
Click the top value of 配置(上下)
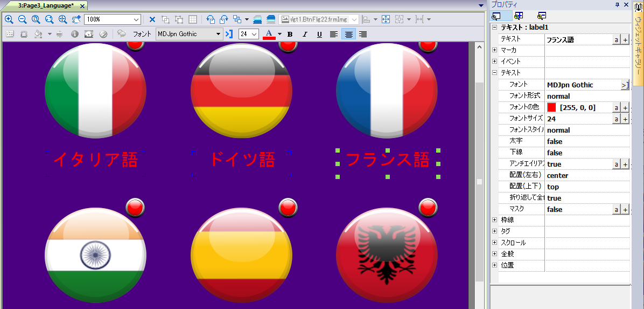[x=553, y=187]
